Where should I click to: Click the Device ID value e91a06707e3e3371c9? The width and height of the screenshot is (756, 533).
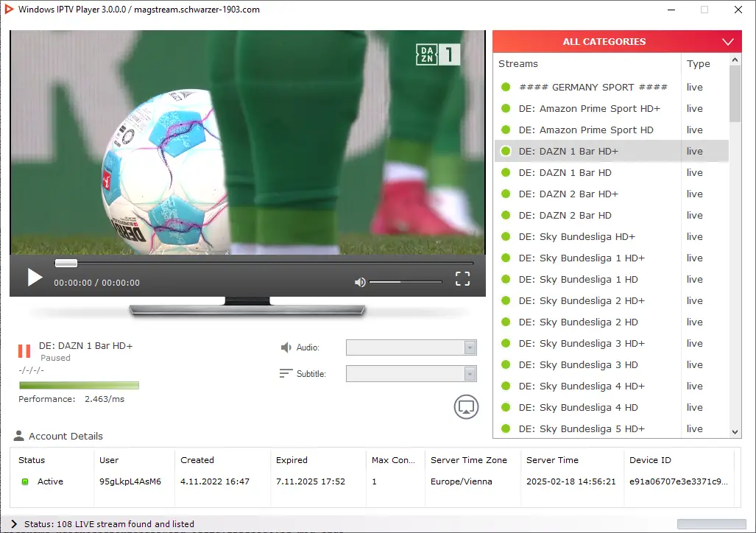tap(679, 481)
